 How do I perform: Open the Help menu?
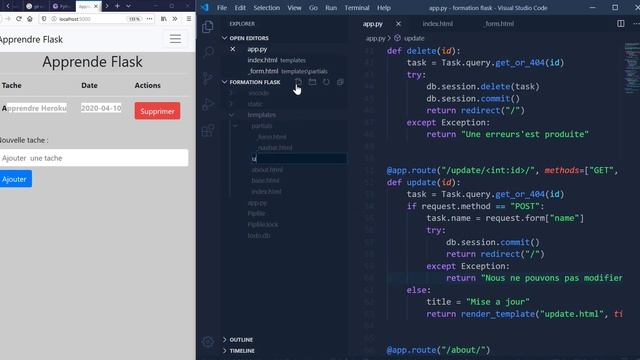[x=384, y=8]
